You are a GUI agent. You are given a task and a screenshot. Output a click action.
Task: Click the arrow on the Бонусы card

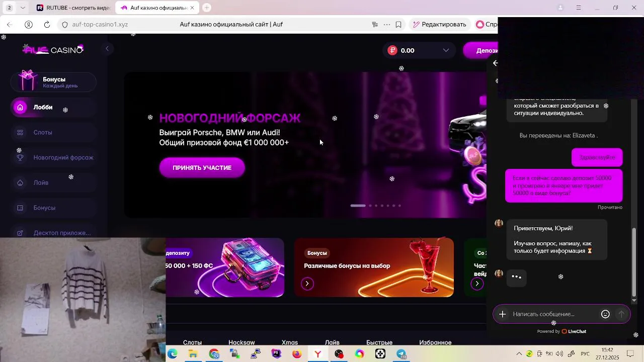coord(307,284)
